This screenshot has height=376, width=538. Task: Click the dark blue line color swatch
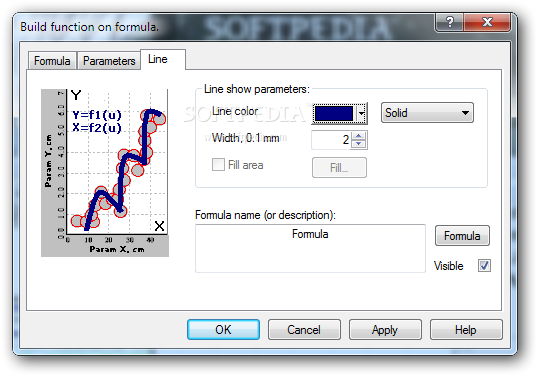[334, 114]
